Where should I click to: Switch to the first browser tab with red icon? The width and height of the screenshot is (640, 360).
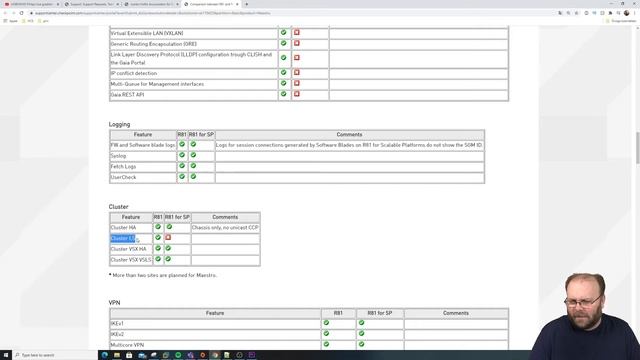[32, 4]
